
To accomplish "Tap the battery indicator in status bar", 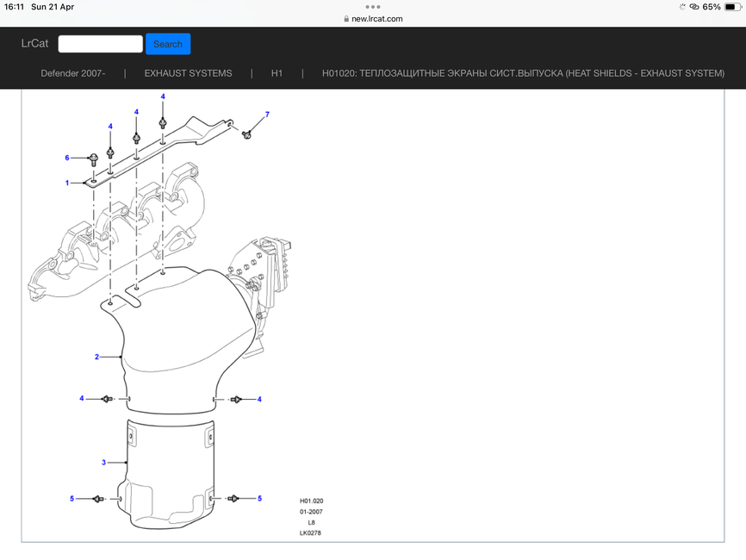I will click(733, 7).
